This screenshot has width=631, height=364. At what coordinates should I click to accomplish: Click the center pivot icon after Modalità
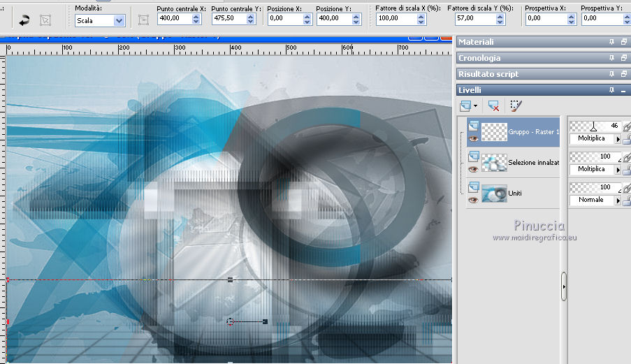pyautogui.click(x=143, y=20)
